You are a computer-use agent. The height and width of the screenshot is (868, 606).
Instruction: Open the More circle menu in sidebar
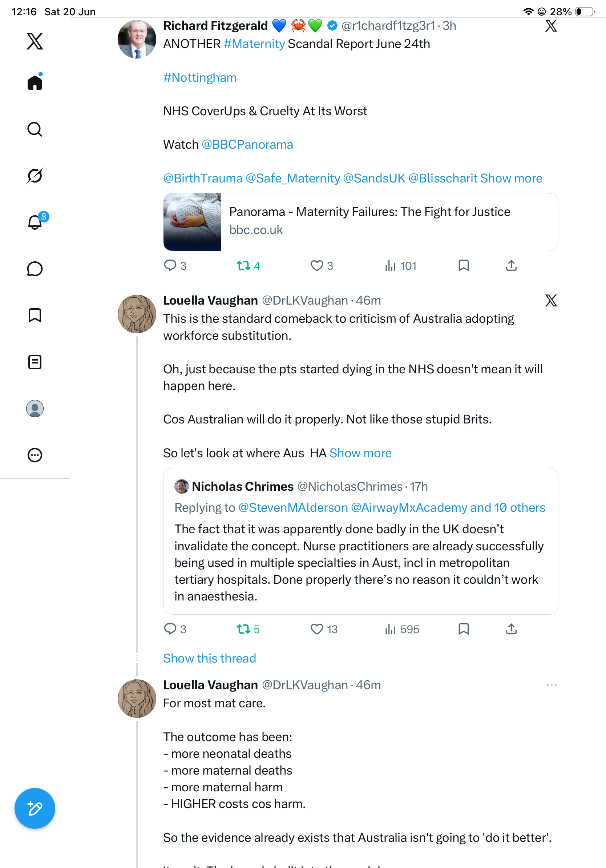click(x=35, y=455)
